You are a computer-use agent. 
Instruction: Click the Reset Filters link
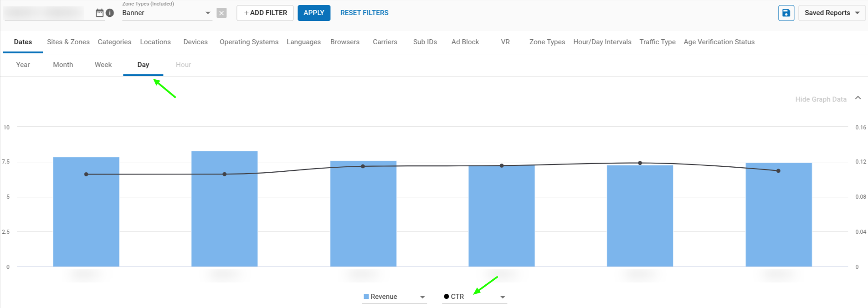click(x=364, y=13)
